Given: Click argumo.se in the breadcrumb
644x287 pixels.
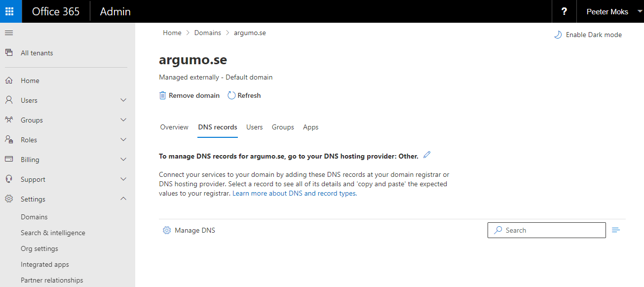Looking at the screenshot, I should [250, 33].
